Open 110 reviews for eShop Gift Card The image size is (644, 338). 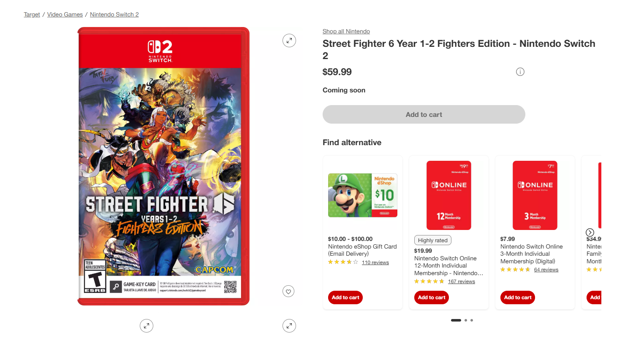point(375,262)
